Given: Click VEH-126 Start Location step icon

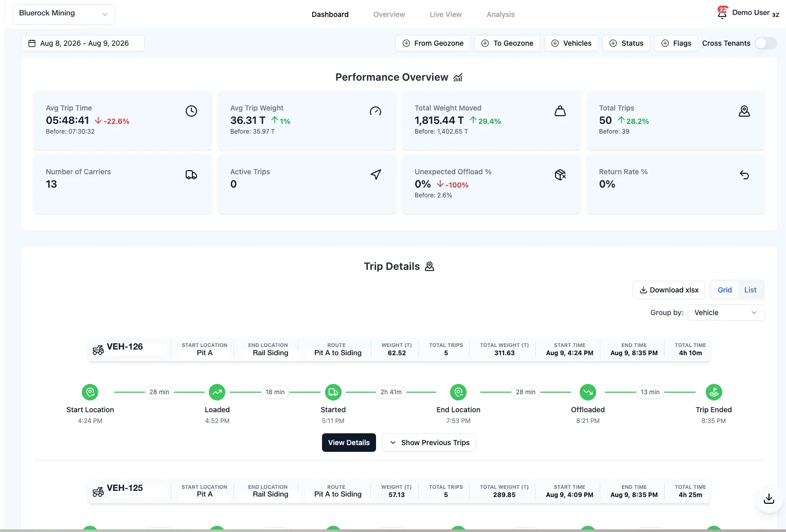Looking at the screenshot, I should tap(90, 392).
